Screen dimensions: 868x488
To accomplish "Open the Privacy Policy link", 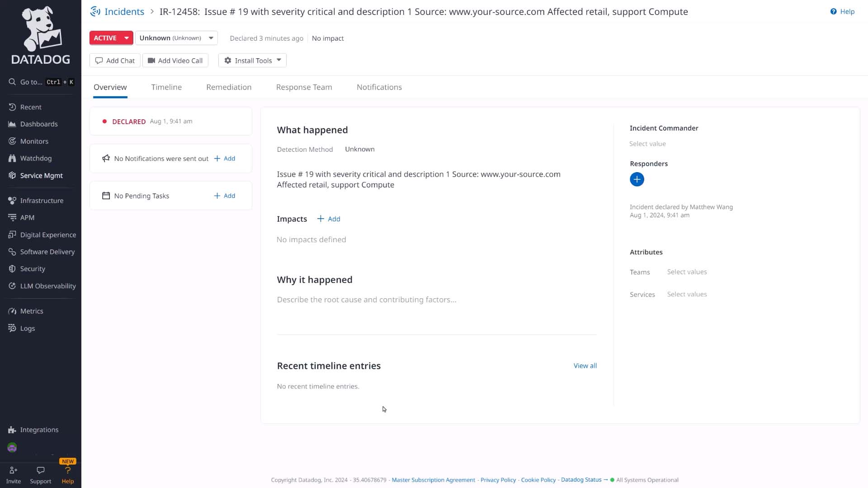I will [x=498, y=480].
